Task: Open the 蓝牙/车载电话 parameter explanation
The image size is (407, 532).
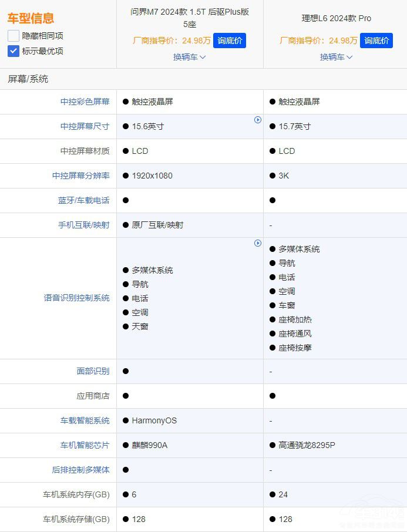Action: [x=83, y=200]
